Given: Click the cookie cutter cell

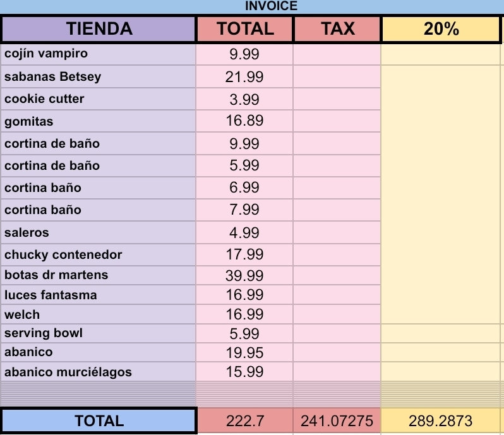Looking at the screenshot, I should tap(99, 99).
